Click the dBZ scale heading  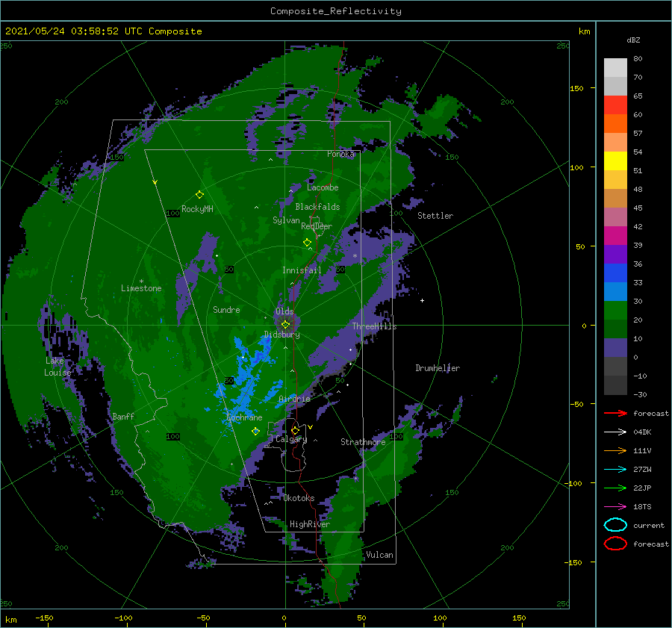click(x=633, y=40)
